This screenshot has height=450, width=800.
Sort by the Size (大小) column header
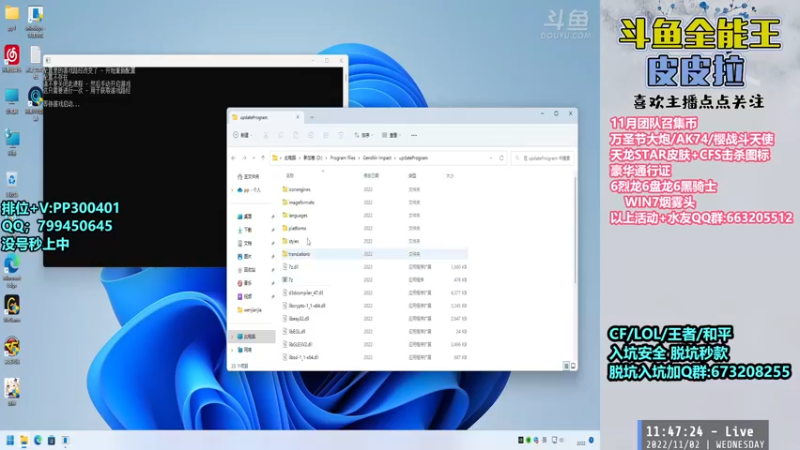pyautogui.click(x=449, y=176)
